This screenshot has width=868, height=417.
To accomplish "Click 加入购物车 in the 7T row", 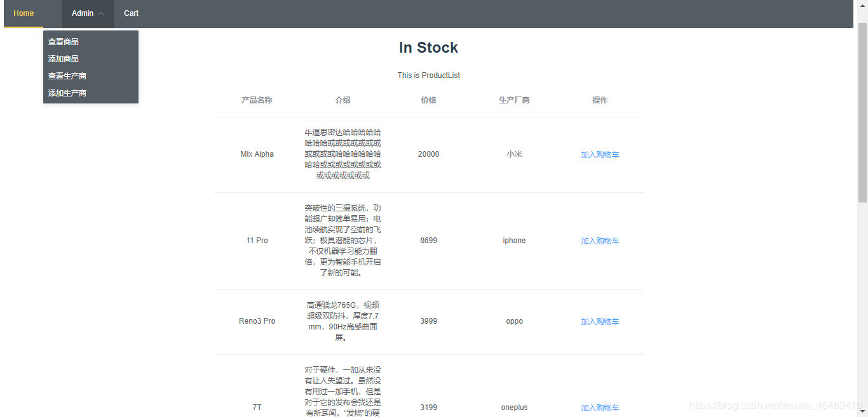I will click(600, 408).
